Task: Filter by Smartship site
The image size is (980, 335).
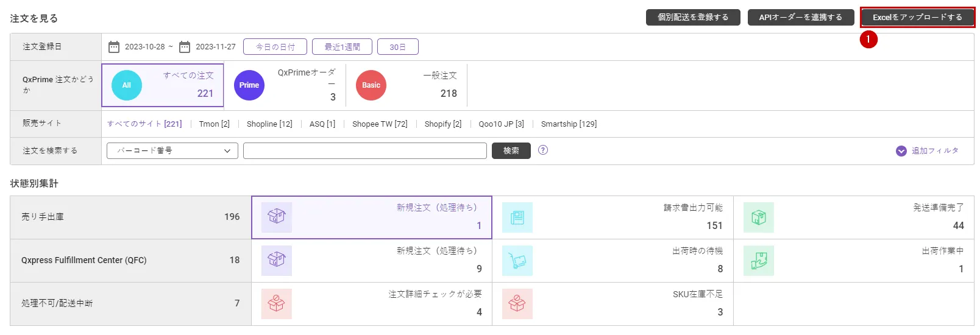Action: [x=569, y=124]
